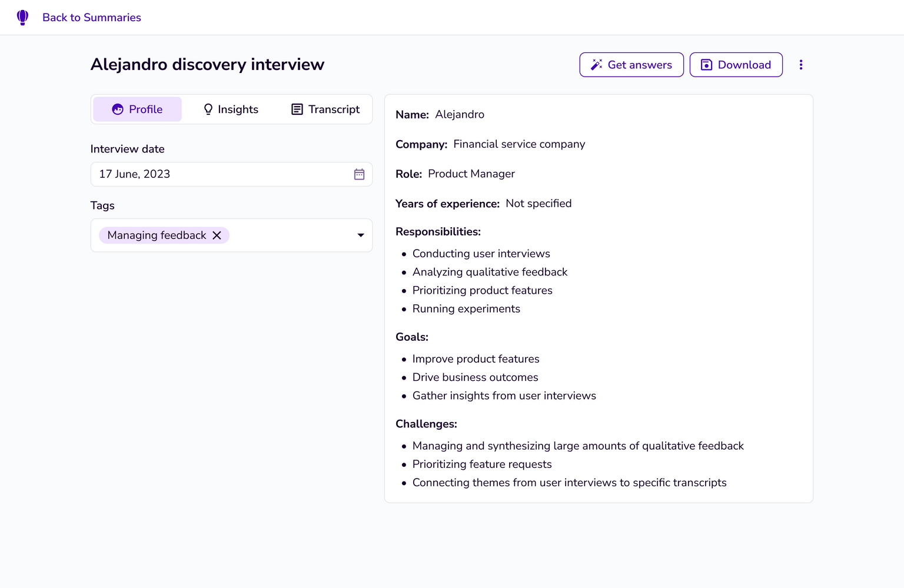Click the lightbulb icon on Insights

pos(208,109)
